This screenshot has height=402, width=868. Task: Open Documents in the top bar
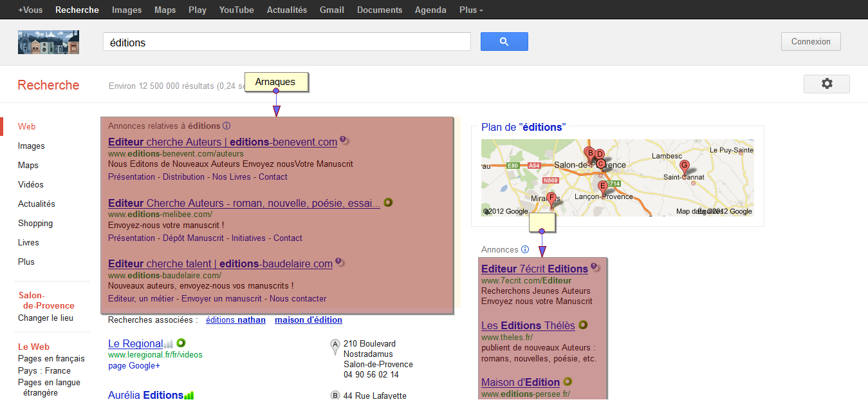pyautogui.click(x=380, y=10)
